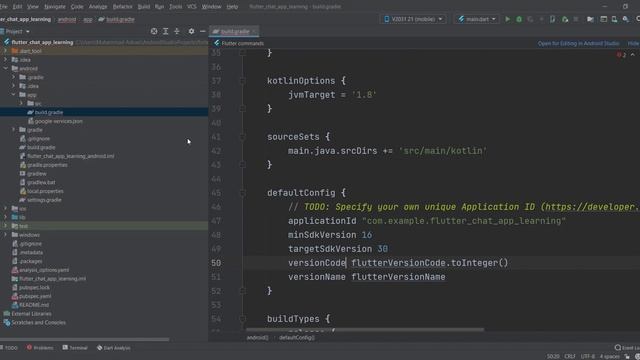Expand the .dart_tool folder
The height and width of the screenshot is (360, 640).
6,51
